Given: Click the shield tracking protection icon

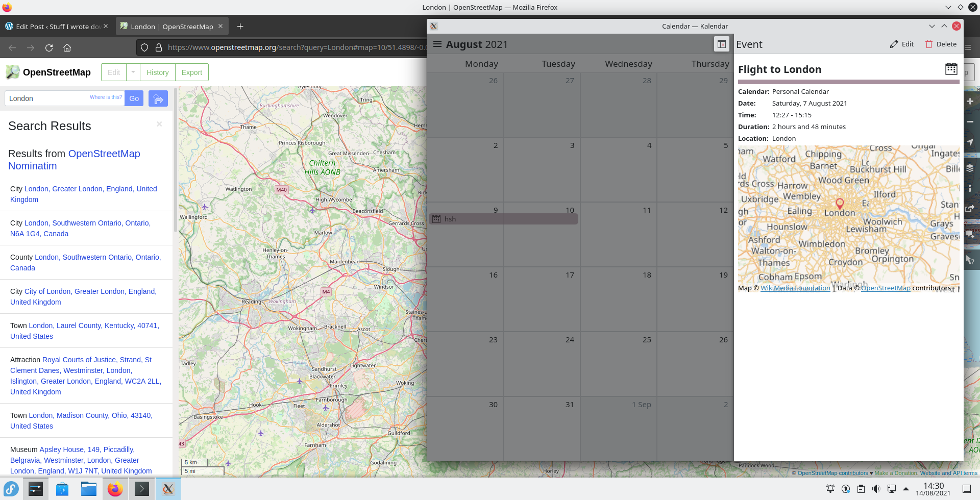Looking at the screenshot, I should pyautogui.click(x=144, y=47).
